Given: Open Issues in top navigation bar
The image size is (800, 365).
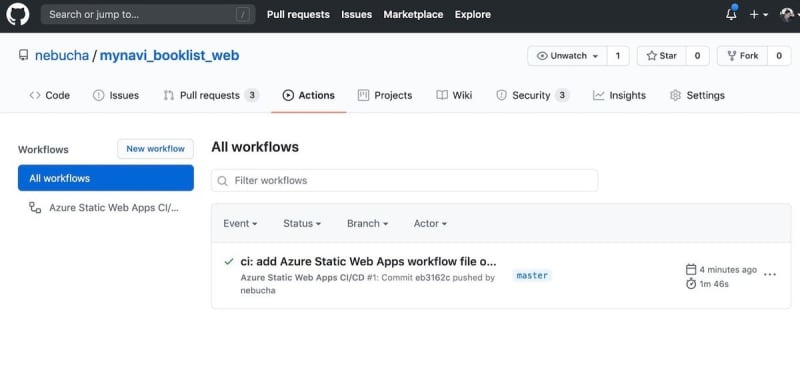Looking at the screenshot, I should [356, 15].
